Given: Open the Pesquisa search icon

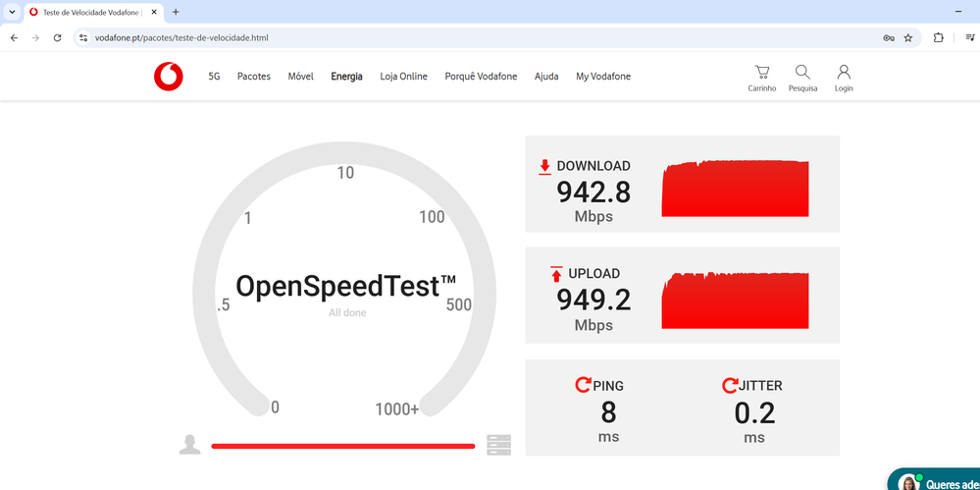Looking at the screenshot, I should tap(802, 79).
